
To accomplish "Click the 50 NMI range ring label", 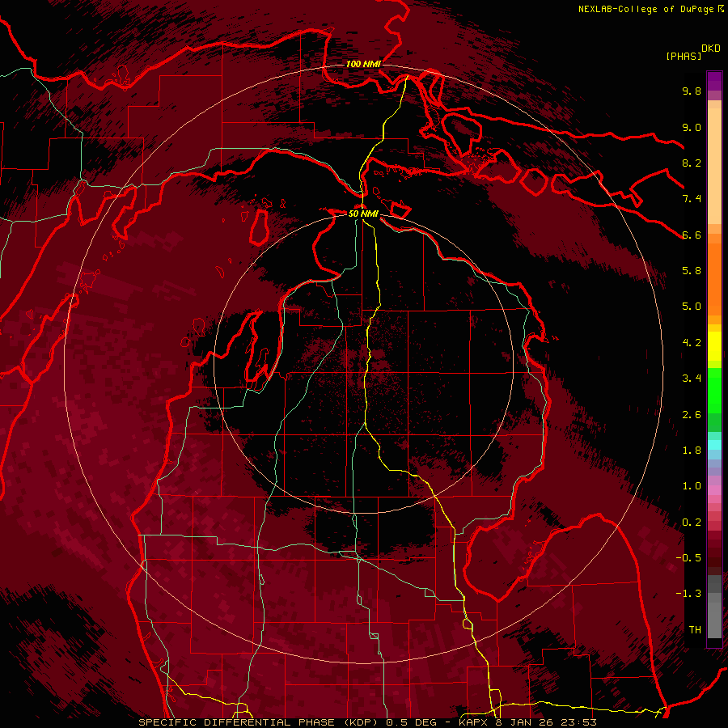I will click(x=363, y=214).
